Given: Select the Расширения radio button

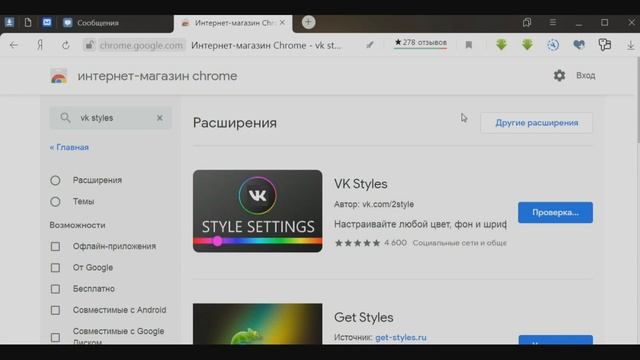Looking at the screenshot, I should pos(55,180).
